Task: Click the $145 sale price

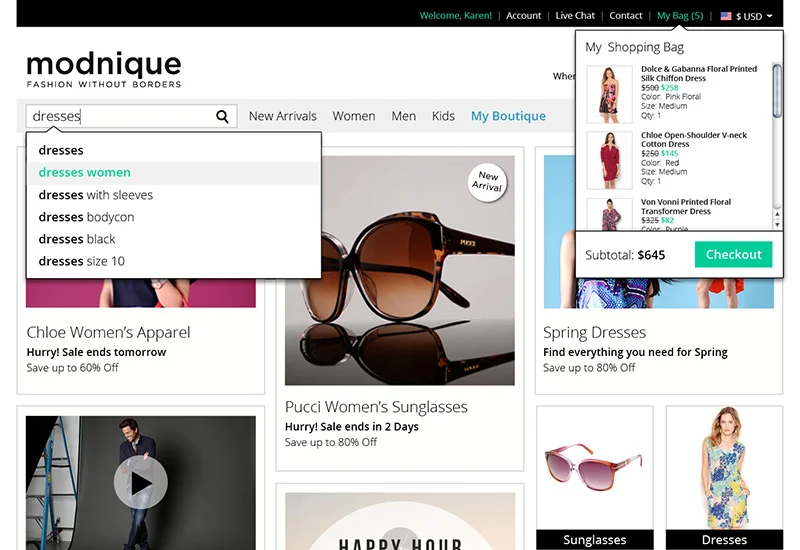Action: 669,154
